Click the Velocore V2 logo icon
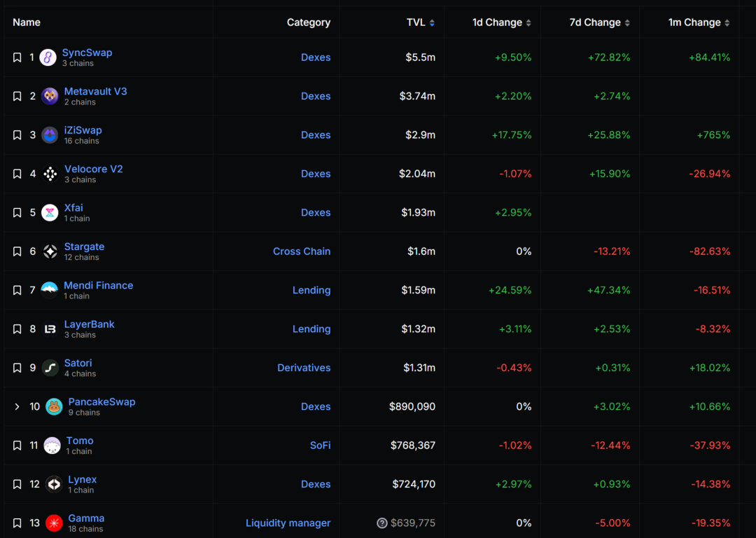 (50, 174)
